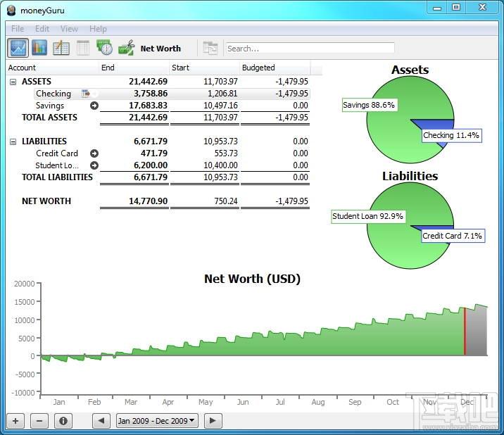Open the Edit menu
Image resolution: width=504 pixels, height=435 pixels.
(x=42, y=29)
